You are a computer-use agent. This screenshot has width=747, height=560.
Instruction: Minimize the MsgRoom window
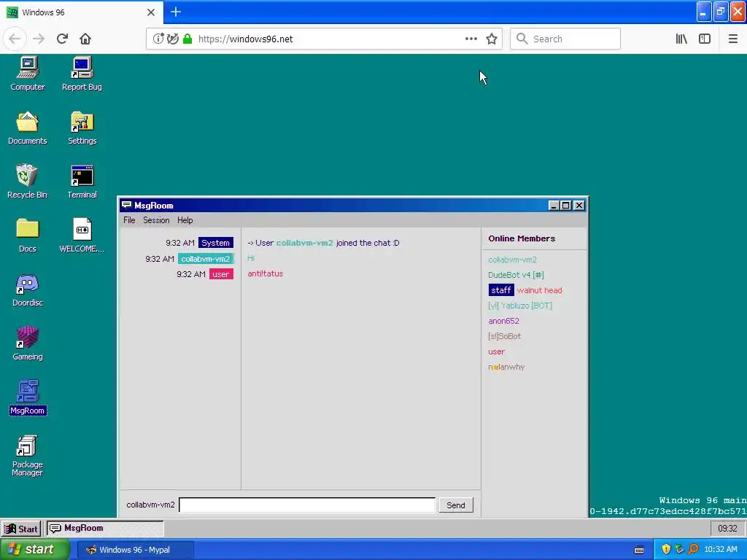(x=553, y=205)
